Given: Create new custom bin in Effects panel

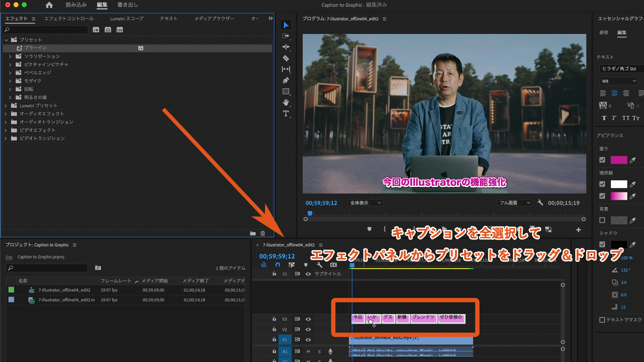Looking at the screenshot, I should (x=253, y=233).
